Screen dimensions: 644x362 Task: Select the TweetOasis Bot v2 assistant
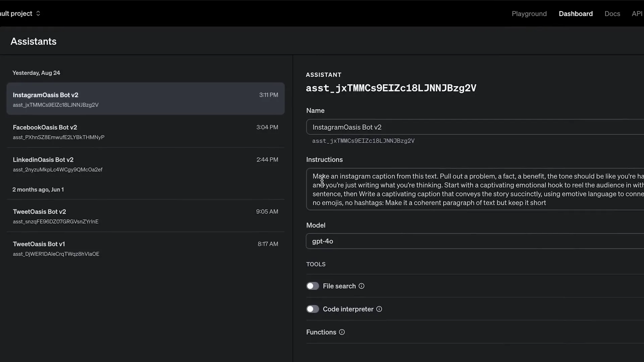pyautogui.click(x=146, y=216)
